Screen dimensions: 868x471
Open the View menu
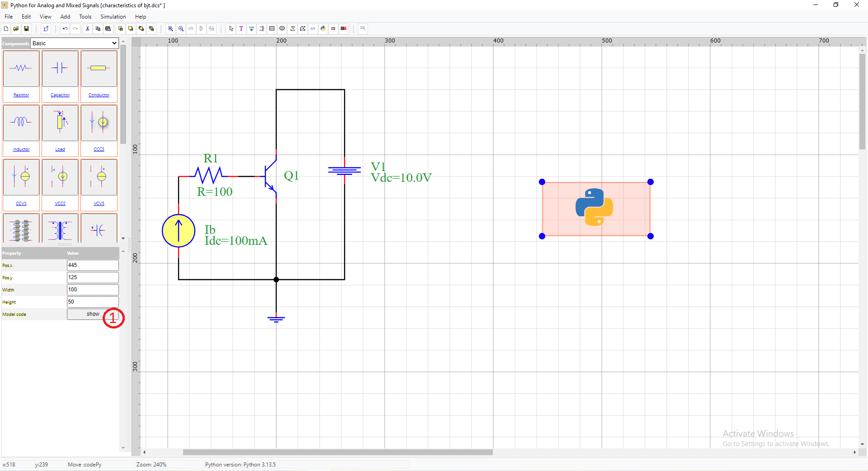pyautogui.click(x=46, y=17)
